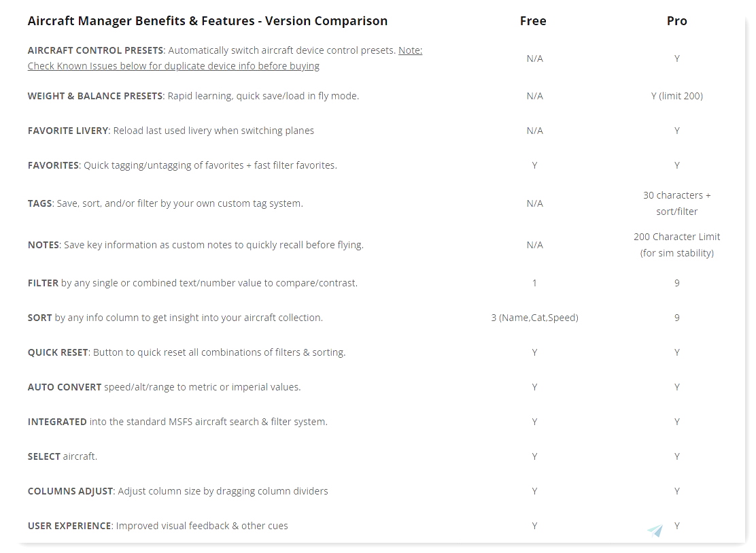Click the TAGS feature label
The image size is (756, 553).
(39, 203)
